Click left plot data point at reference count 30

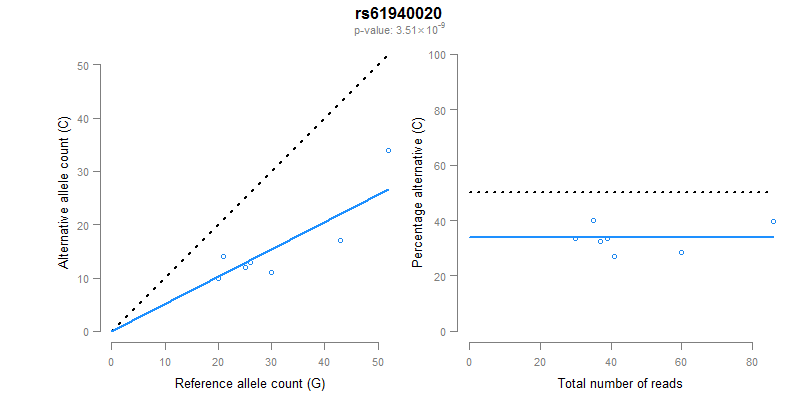click(271, 272)
